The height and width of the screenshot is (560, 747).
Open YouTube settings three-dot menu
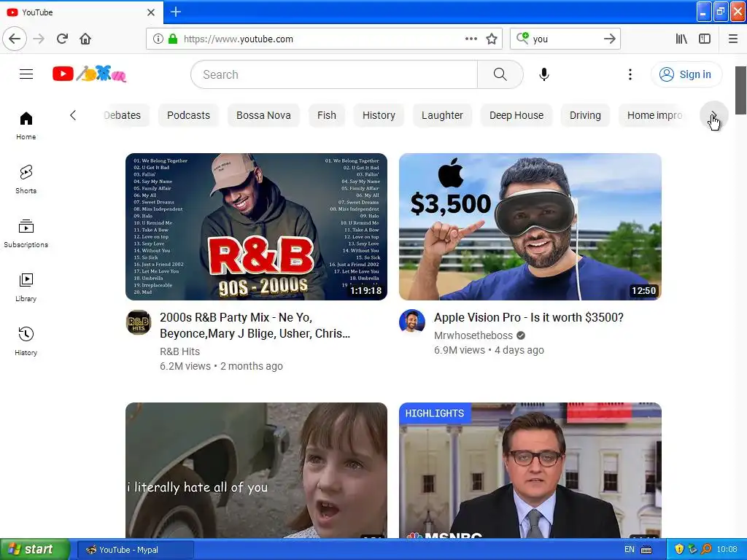(x=630, y=74)
